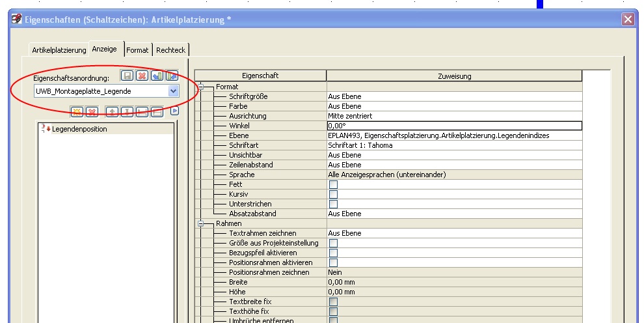Toggle the Texthöhe fix checkbox

pyautogui.click(x=334, y=311)
